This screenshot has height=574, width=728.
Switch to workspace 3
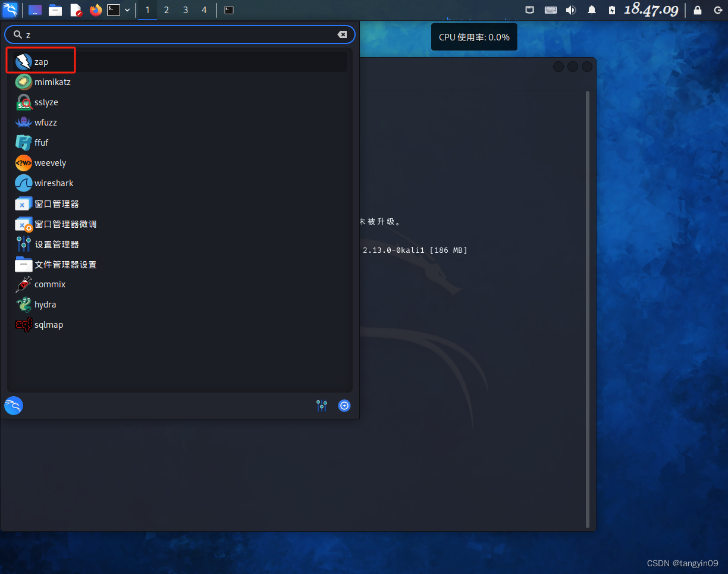click(x=186, y=10)
